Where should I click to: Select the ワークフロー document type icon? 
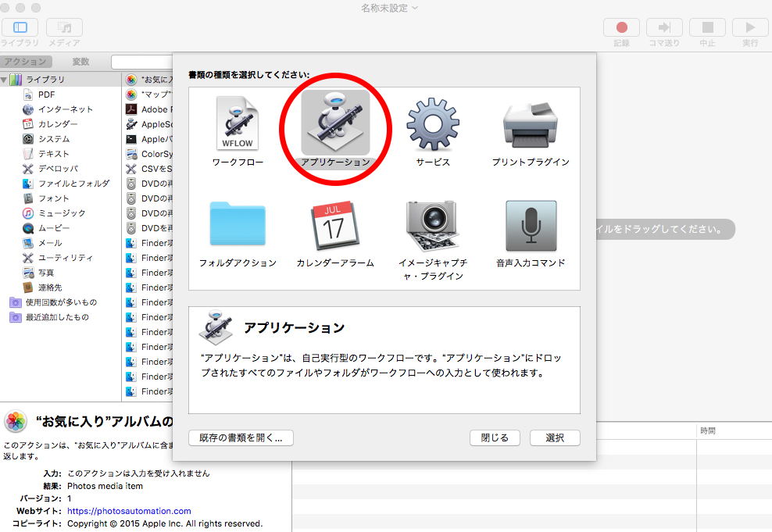click(238, 124)
